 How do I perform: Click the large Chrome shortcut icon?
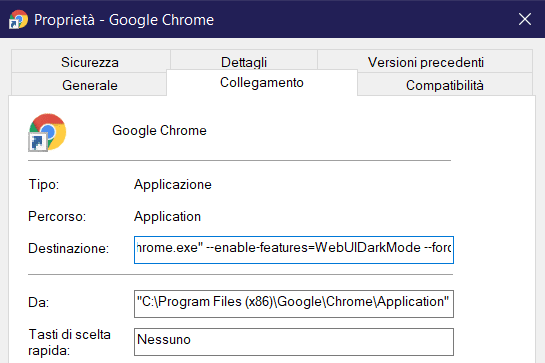pyautogui.click(x=47, y=132)
